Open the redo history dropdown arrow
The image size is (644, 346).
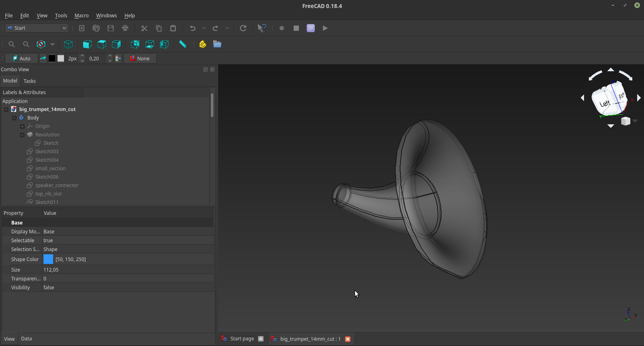pos(227,28)
